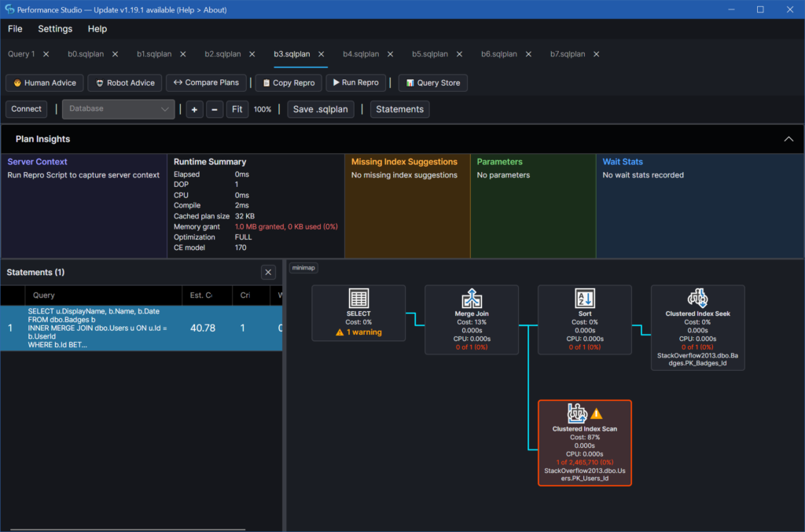The image size is (805, 532).
Task: Click the memory grant warning text
Action: [286, 227]
